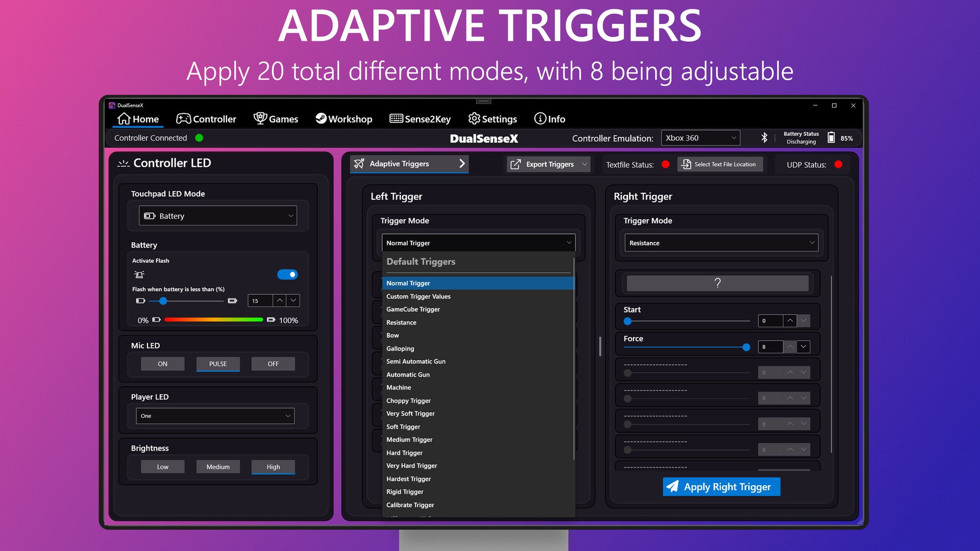Click the Export Triggers icon
Image resolution: width=980 pixels, height=551 pixels.
pyautogui.click(x=516, y=164)
